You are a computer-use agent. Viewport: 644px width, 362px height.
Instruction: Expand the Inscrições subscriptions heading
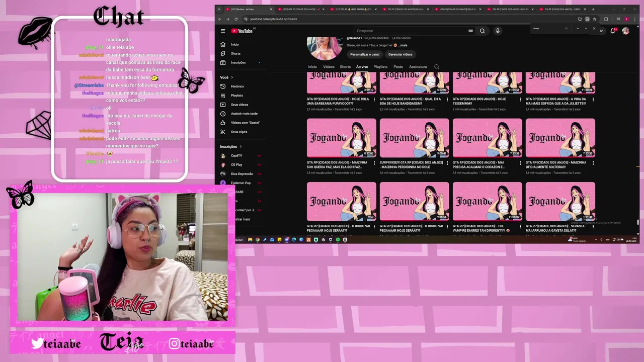click(230, 146)
